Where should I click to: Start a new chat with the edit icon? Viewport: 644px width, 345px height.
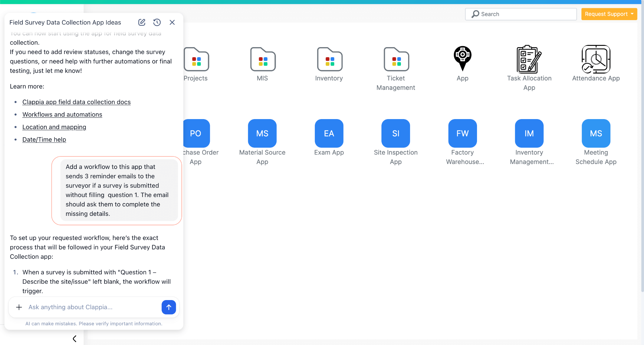tap(142, 22)
